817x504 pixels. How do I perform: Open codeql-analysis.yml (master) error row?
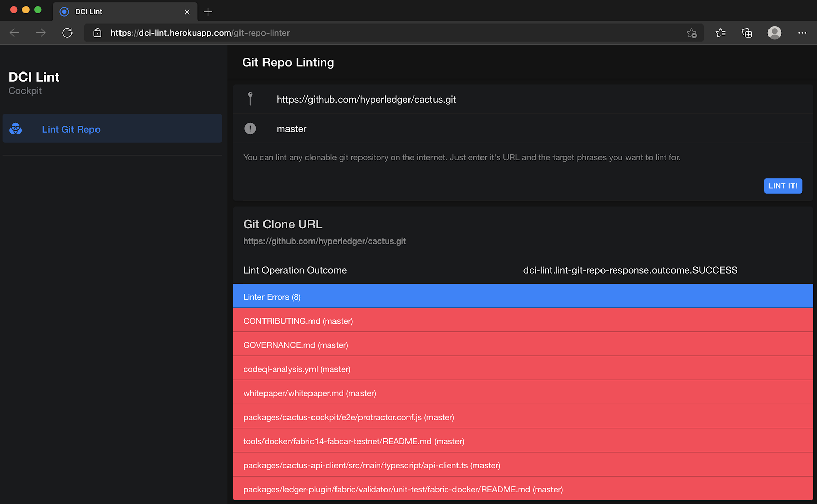point(523,369)
